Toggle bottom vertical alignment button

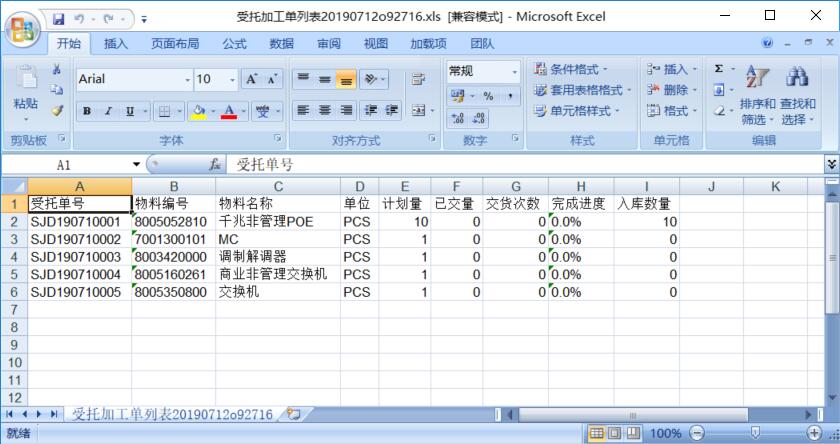coord(345,79)
